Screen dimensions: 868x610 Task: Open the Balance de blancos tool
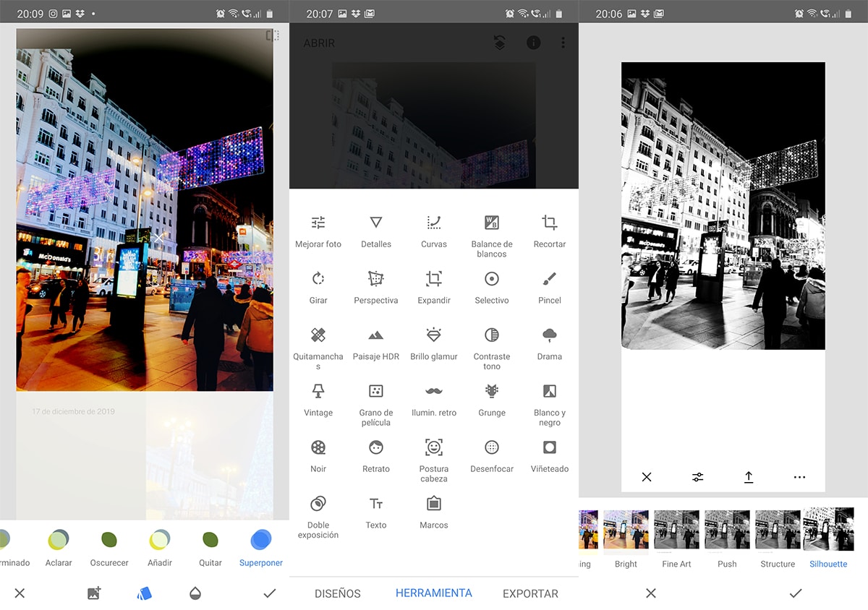point(492,231)
